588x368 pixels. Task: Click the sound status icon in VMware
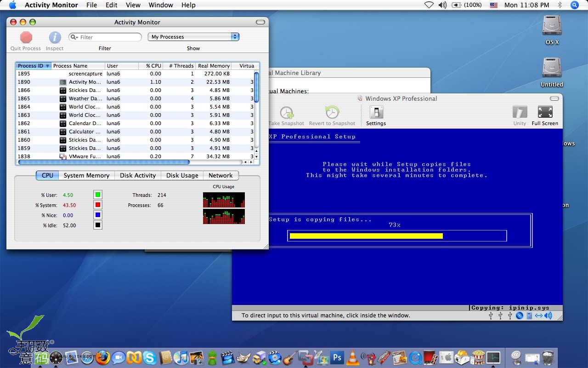[x=548, y=316]
